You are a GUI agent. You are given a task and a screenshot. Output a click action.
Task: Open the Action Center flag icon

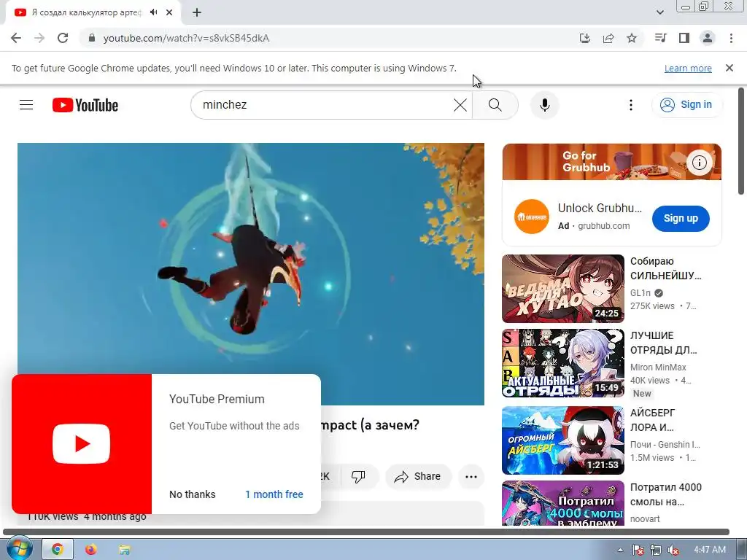(638, 550)
